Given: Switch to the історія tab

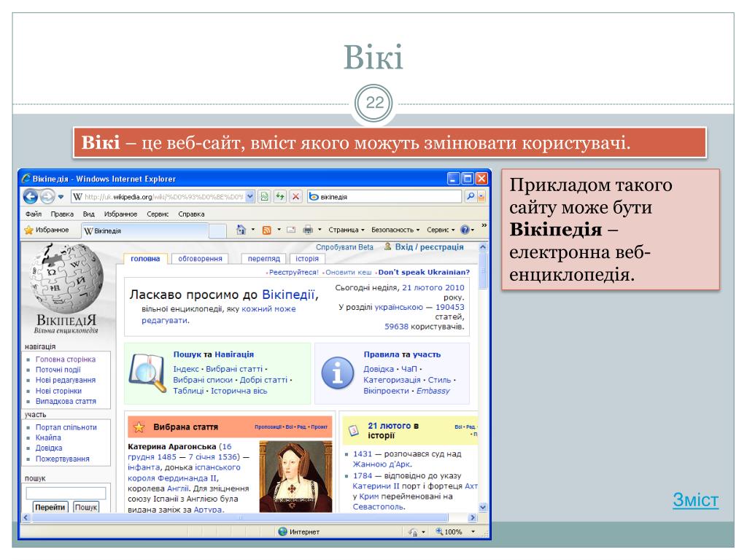Looking at the screenshot, I should pos(307,259).
